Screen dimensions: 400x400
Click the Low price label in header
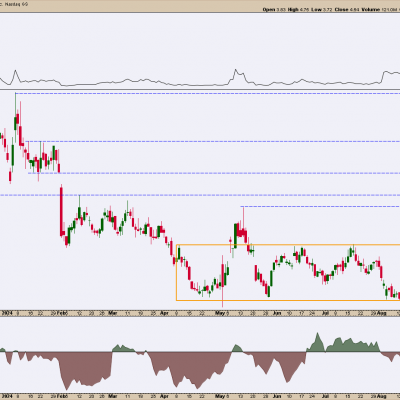(316, 10)
